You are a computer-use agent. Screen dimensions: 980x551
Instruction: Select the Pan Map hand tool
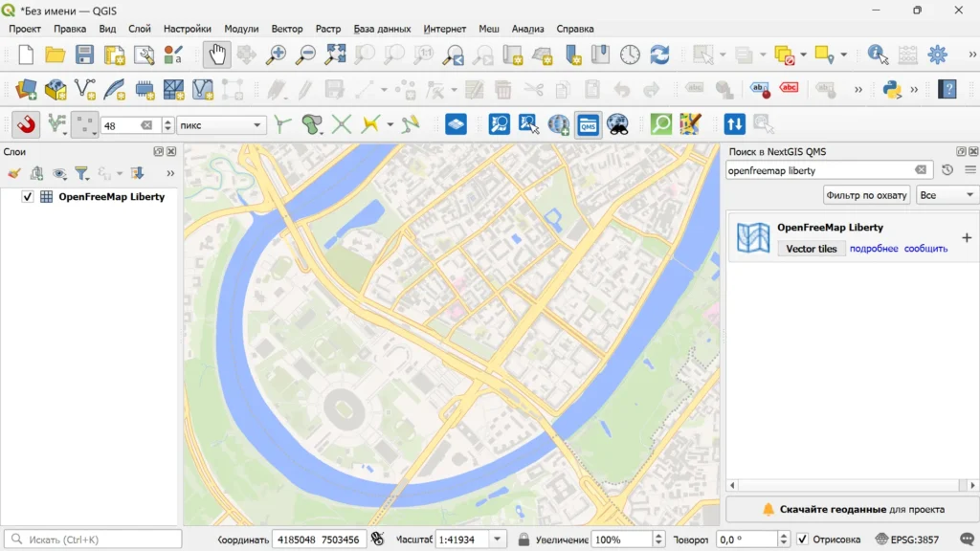[217, 55]
